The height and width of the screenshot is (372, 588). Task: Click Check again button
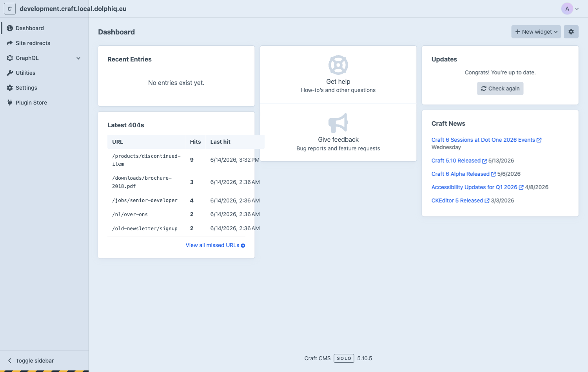tap(500, 88)
